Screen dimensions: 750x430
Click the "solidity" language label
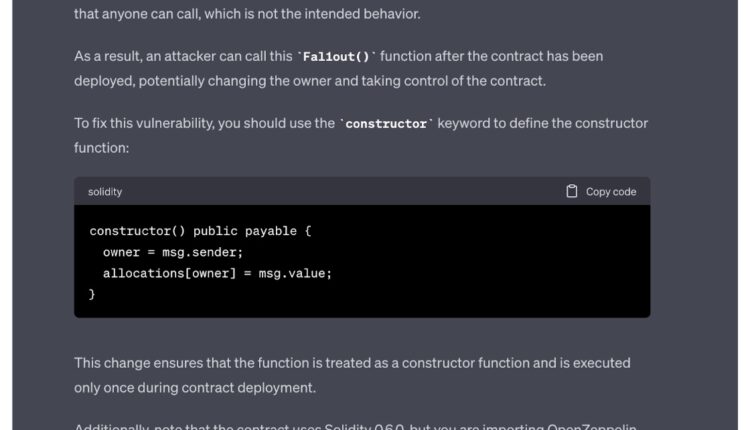[105, 191]
